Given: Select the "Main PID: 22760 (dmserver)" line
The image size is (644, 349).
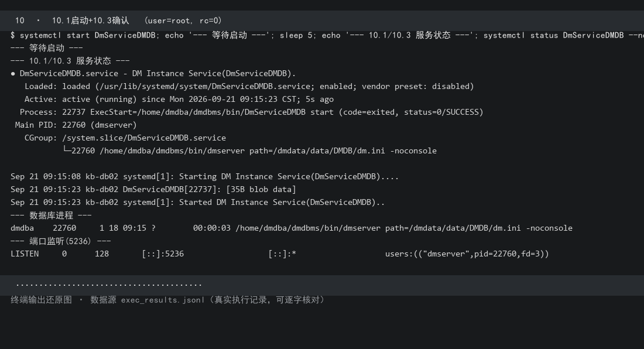Looking at the screenshot, I should pos(76,125).
